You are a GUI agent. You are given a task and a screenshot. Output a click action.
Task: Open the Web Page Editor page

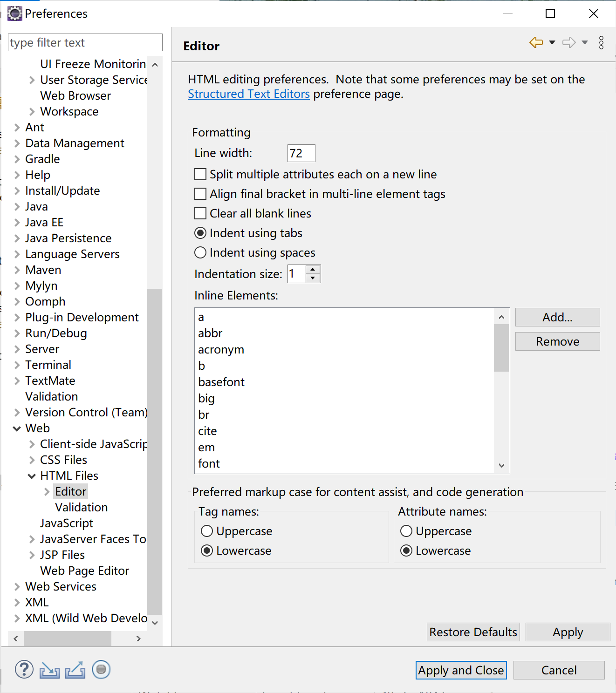pos(84,571)
